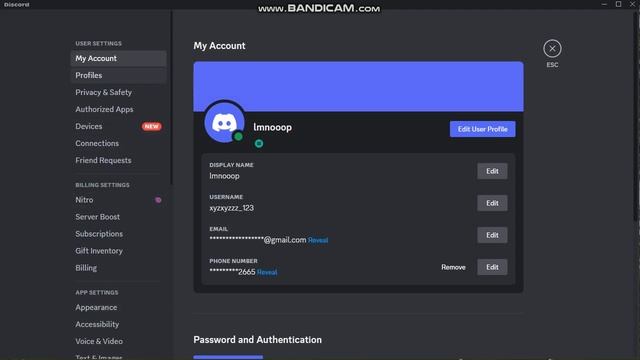This screenshot has height=360, width=640.
Task: Open the Billing page
Action: pos(118,268)
